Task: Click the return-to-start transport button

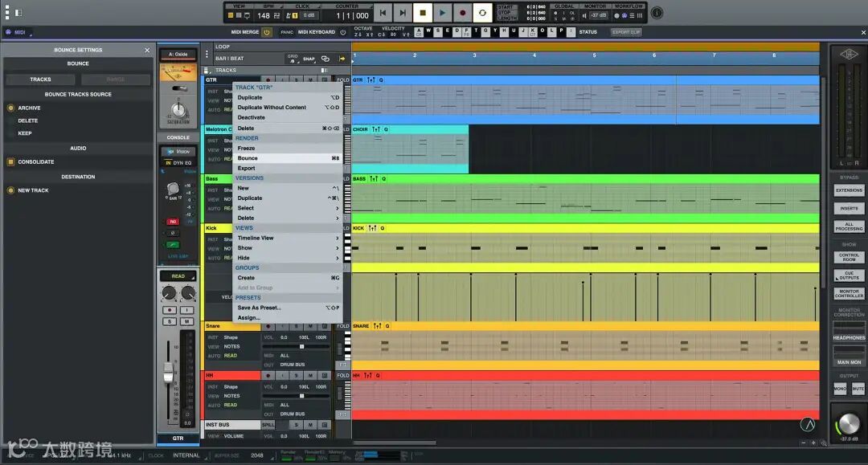Action: tap(383, 13)
